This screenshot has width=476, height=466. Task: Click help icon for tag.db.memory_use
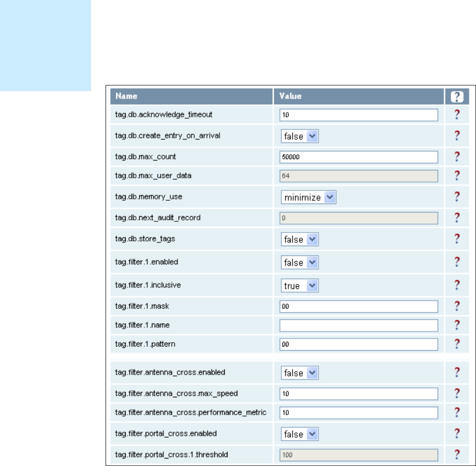457,197
